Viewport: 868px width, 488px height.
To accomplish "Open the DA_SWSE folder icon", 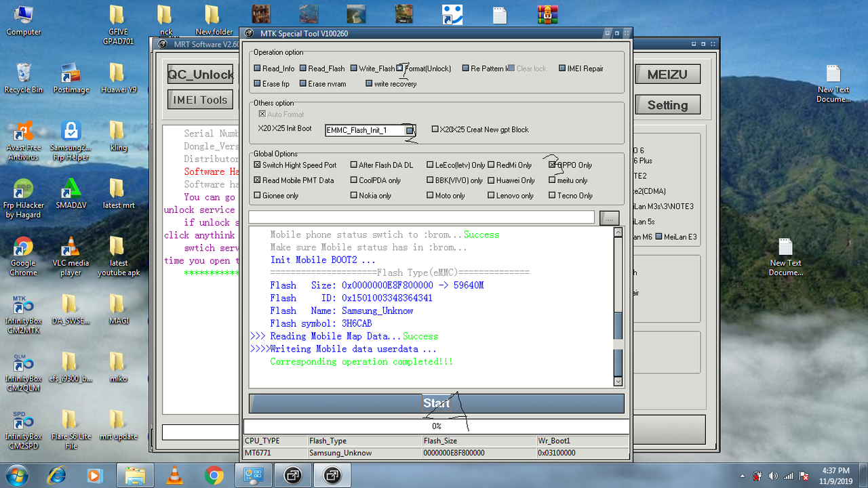I will point(71,309).
